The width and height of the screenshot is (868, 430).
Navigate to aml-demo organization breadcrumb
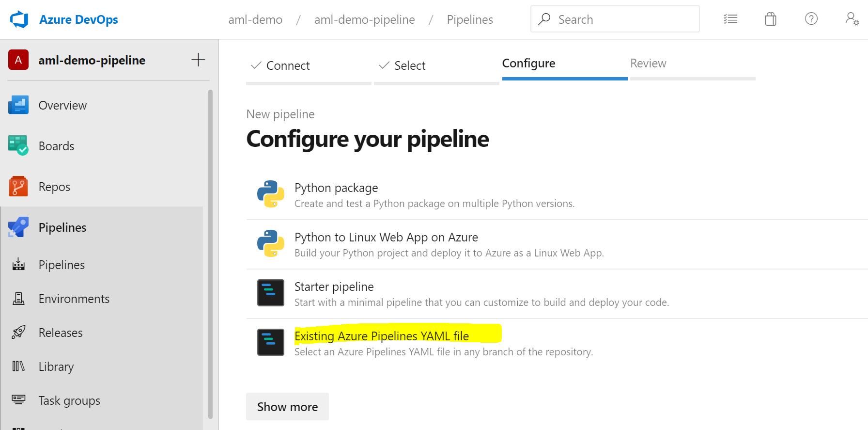click(x=255, y=19)
